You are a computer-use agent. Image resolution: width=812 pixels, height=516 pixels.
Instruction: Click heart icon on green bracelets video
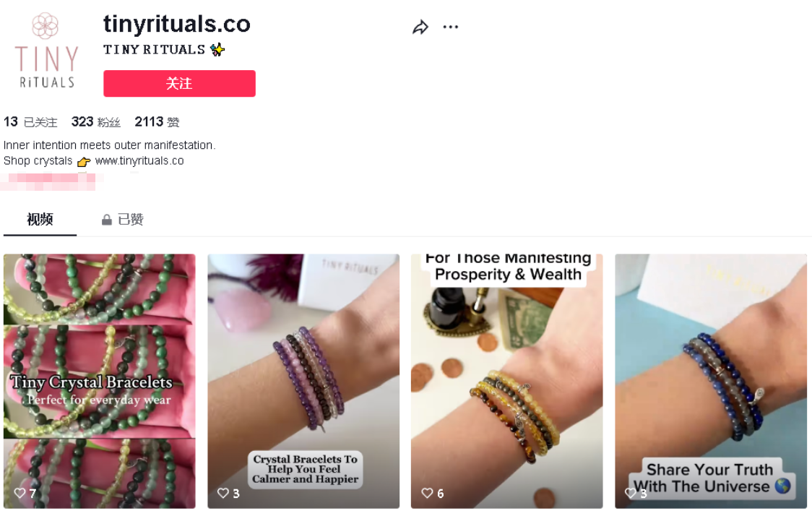coord(20,493)
